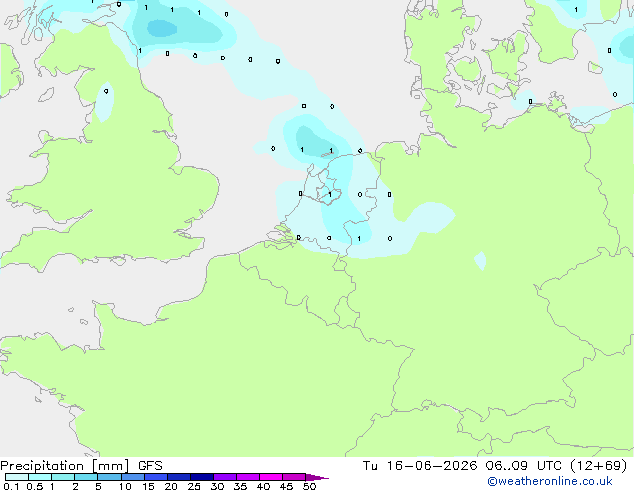Click the legend label '0.1'

11,486
